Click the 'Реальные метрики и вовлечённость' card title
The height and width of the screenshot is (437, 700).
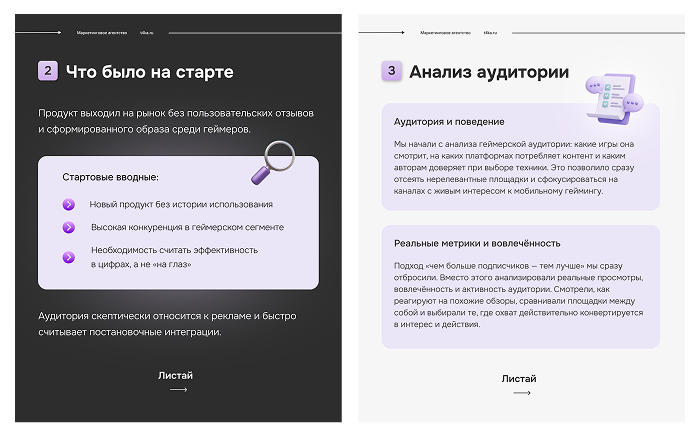[476, 243]
